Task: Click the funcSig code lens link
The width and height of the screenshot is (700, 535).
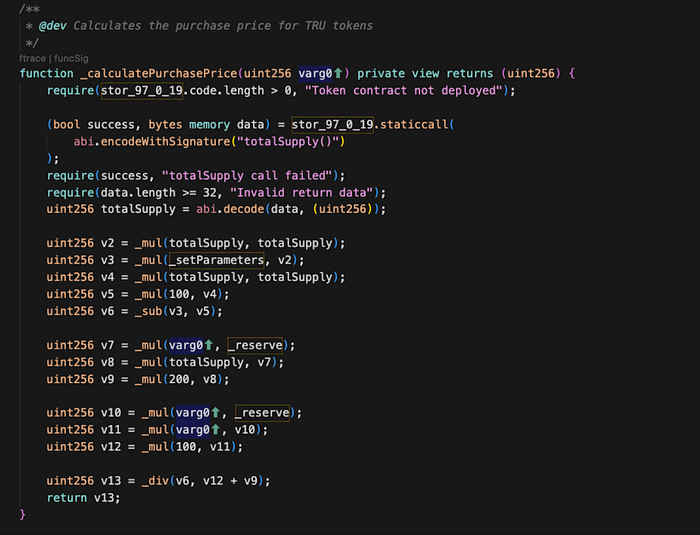Action: tap(70, 59)
